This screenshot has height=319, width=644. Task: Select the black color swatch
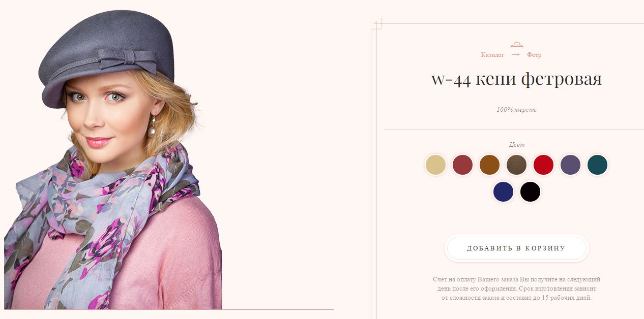click(x=530, y=192)
